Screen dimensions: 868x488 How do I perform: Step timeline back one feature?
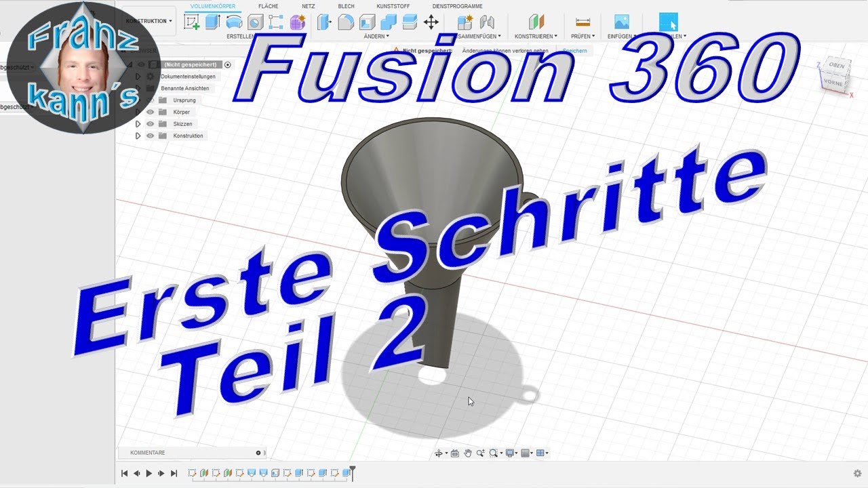tap(136, 473)
